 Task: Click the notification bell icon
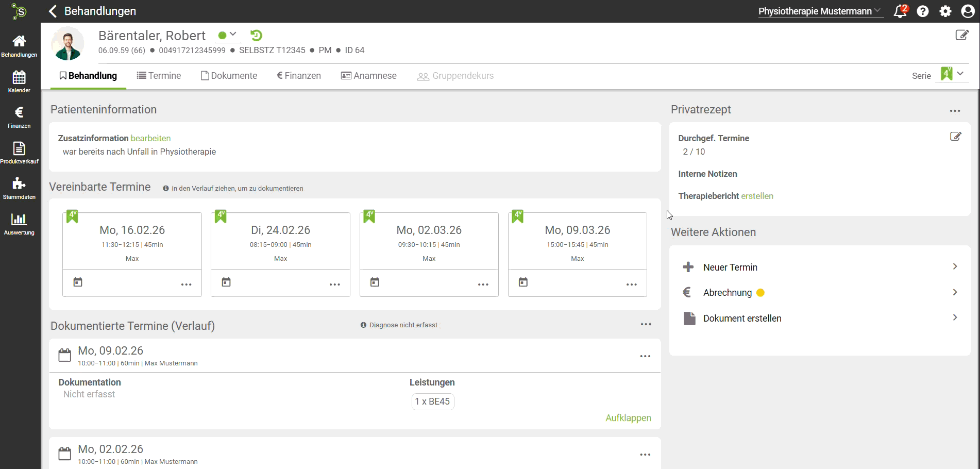(x=900, y=11)
